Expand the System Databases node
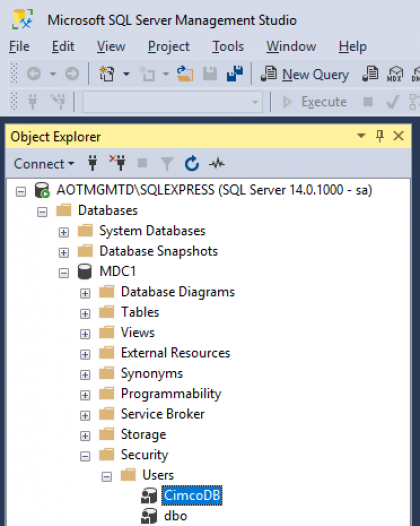 pyautogui.click(x=63, y=232)
